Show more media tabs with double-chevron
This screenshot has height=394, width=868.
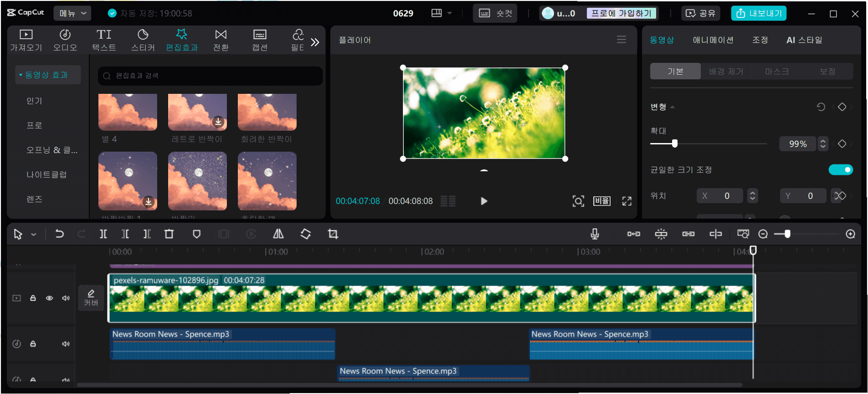click(x=315, y=42)
